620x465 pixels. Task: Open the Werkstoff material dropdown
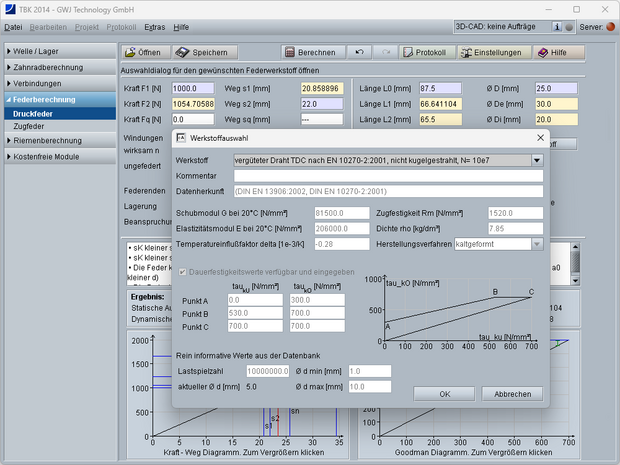click(536, 159)
